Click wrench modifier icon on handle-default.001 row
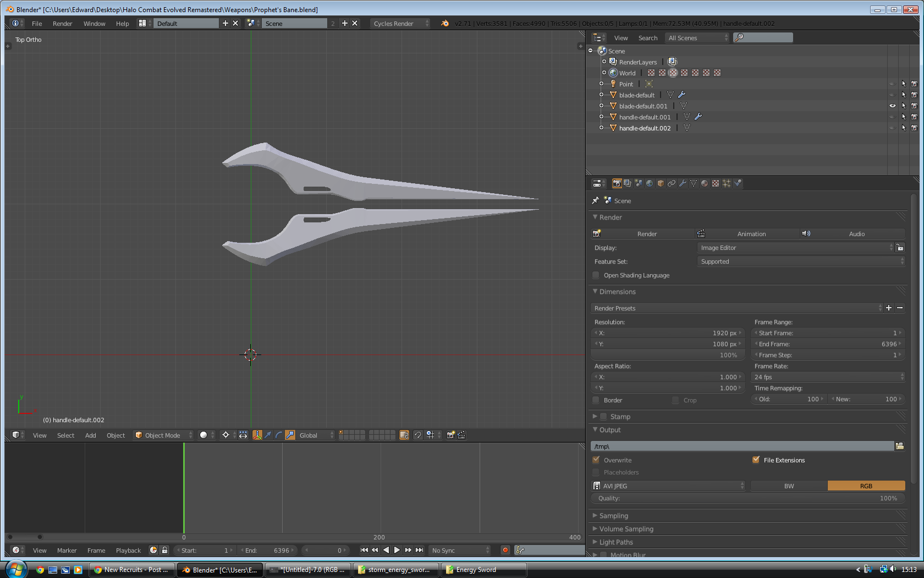The height and width of the screenshot is (578, 924). tap(698, 117)
